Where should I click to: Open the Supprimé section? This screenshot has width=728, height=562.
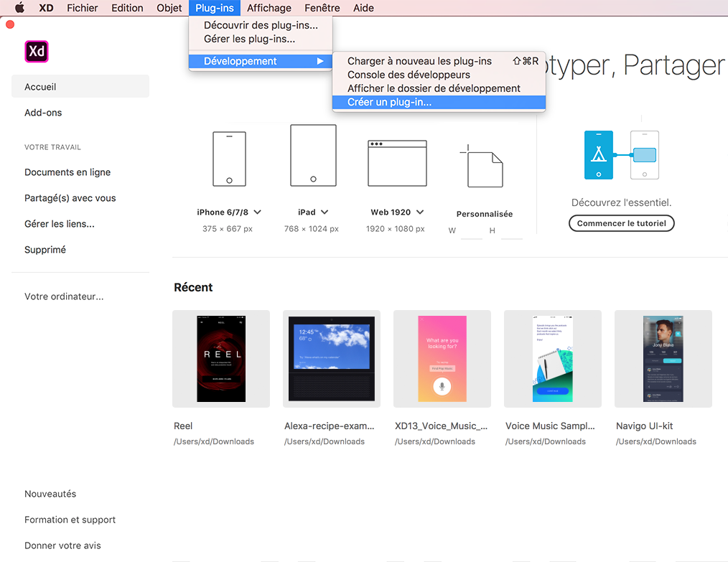click(x=45, y=250)
